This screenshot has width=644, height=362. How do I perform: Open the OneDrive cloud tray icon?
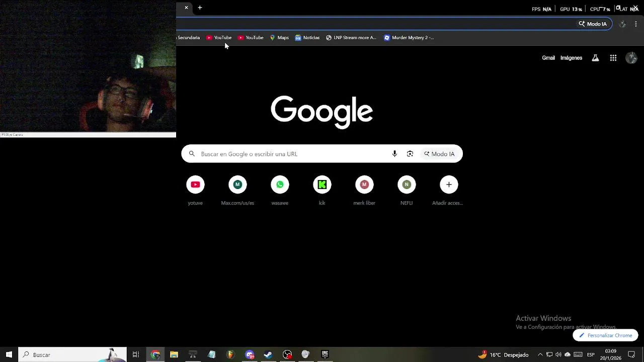pyautogui.click(x=568, y=354)
